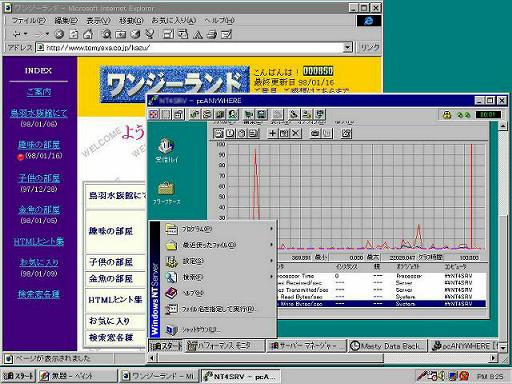Image resolution: width=512 pixels, height=384 pixels.
Task: Refresh the page in Internet Explorer
Action: pos(74,34)
